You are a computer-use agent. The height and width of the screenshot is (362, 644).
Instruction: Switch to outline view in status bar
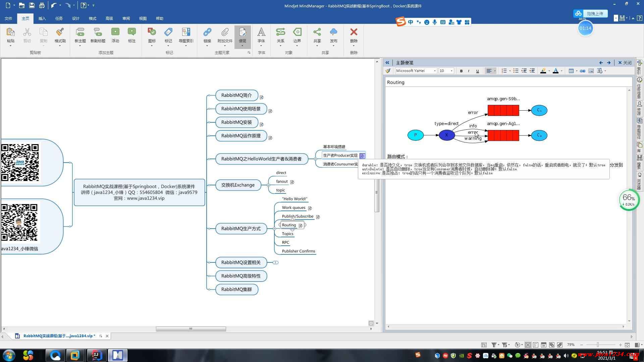coord(536,345)
